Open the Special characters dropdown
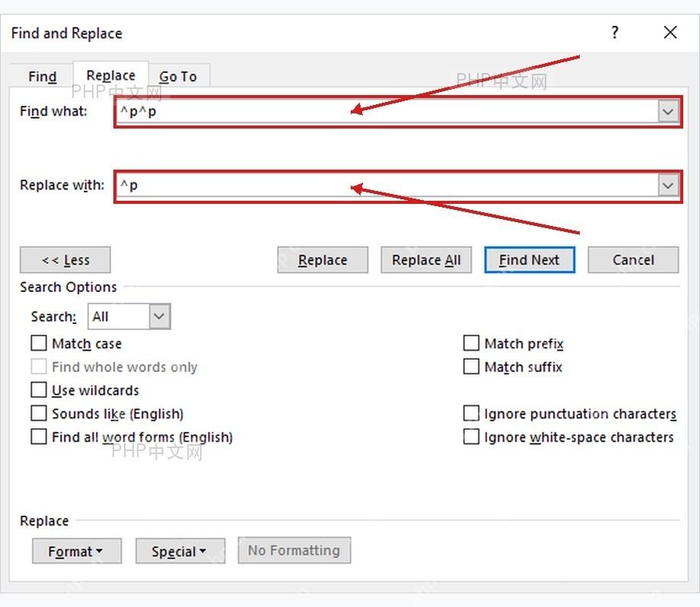Screen dimensions: 700x607 point(180,551)
